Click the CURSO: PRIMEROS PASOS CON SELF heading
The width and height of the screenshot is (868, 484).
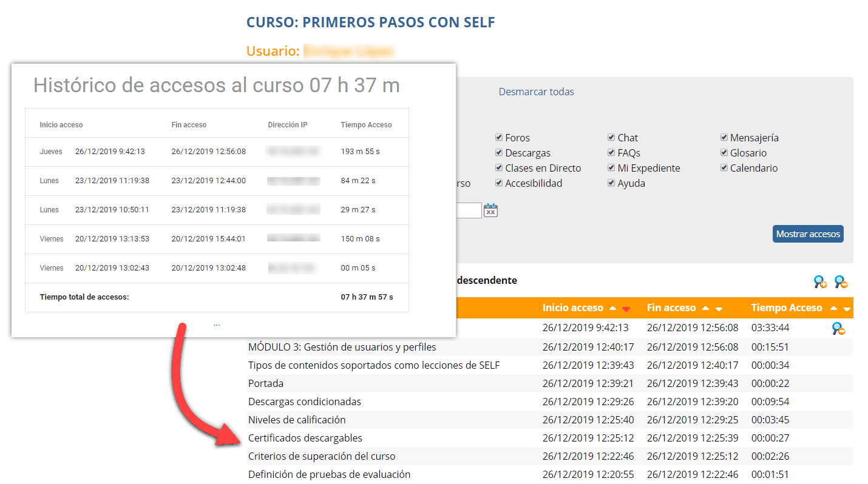(371, 22)
